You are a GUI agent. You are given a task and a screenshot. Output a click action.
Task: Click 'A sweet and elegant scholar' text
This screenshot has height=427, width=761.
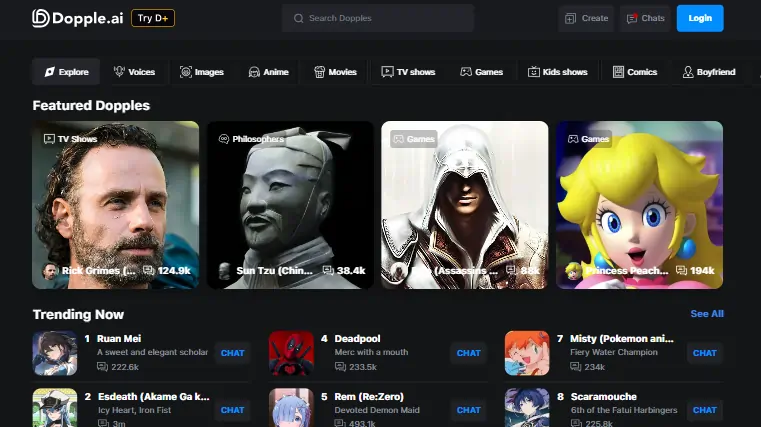152,352
